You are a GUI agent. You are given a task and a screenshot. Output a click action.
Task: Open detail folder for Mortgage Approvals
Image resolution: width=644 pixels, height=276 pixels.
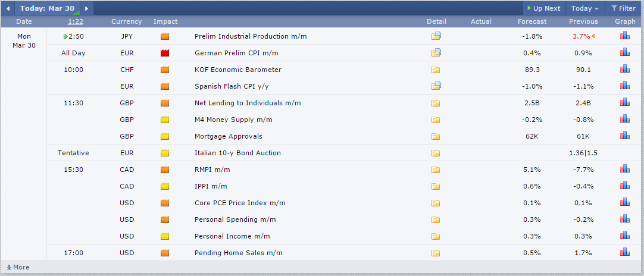436,136
